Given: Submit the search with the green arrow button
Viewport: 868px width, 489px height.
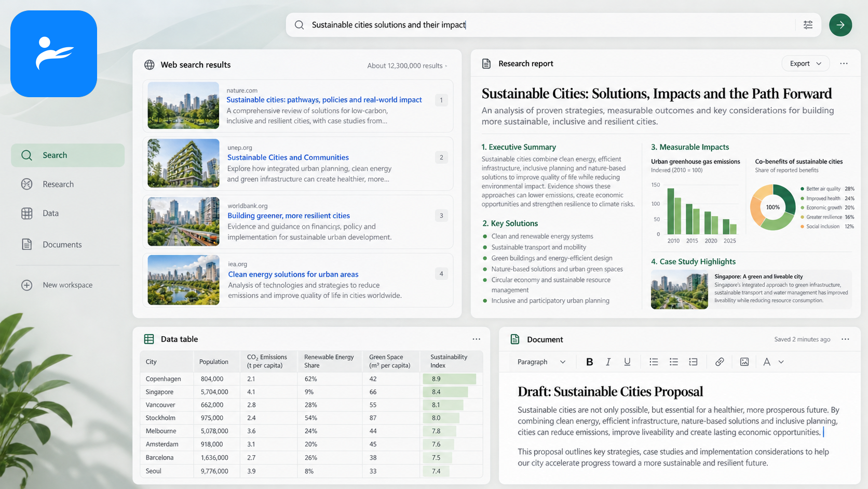Looking at the screenshot, I should (x=840, y=25).
